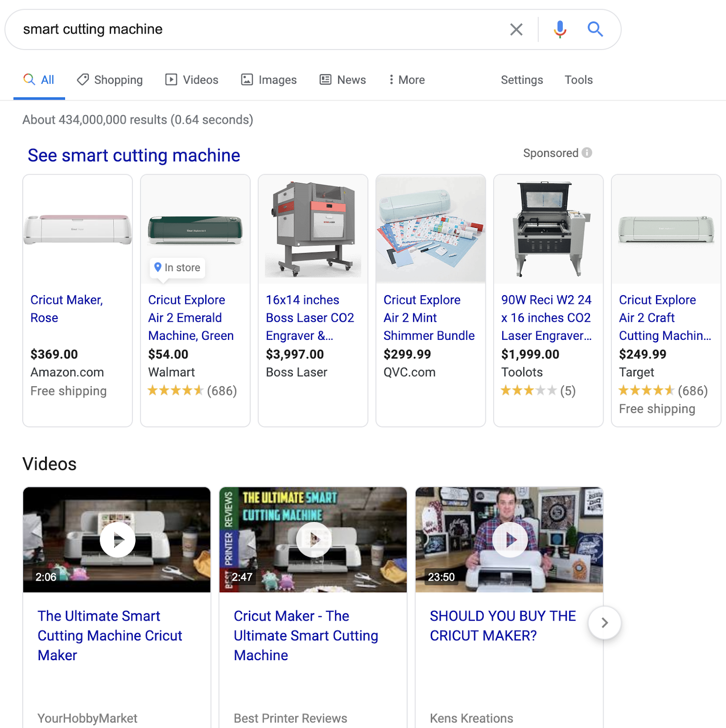The height and width of the screenshot is (728, 726).
Task: Open SHOULD YOU BUY THE CRICUT MAKER? title
Action: (x=503, y=626)
